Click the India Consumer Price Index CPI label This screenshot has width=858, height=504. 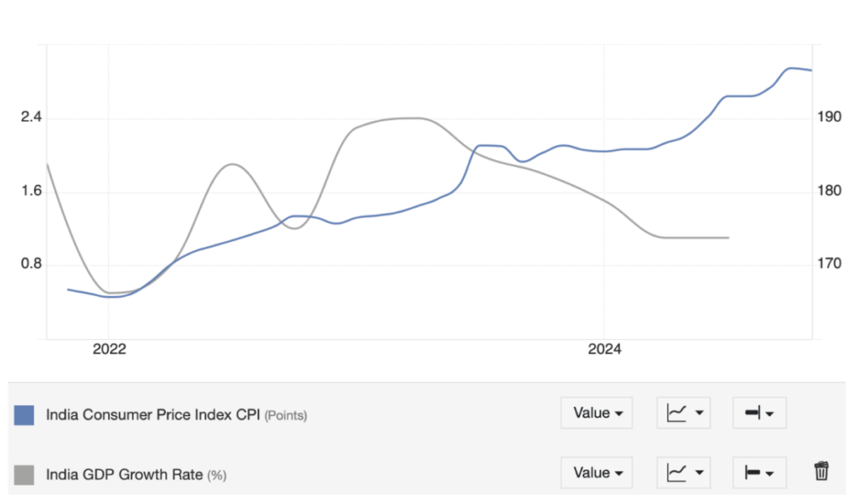pyautogui.click(x=153, y=414)
